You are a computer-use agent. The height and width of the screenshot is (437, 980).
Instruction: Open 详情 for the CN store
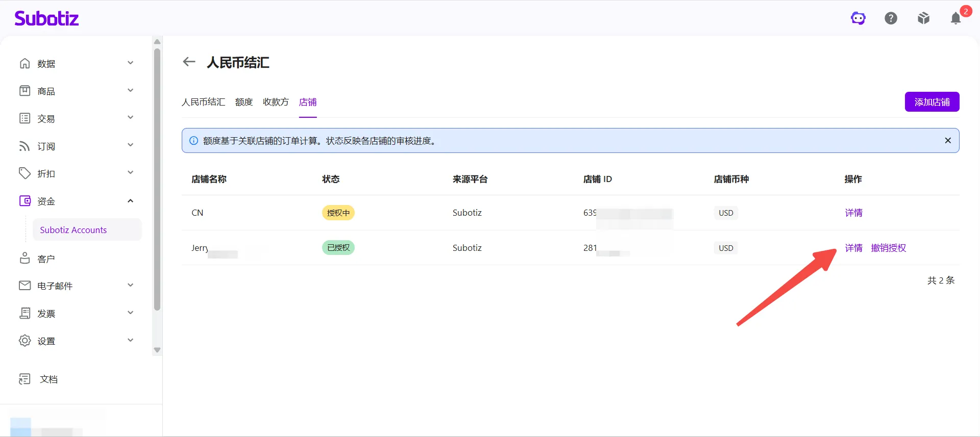click(853, 213)
